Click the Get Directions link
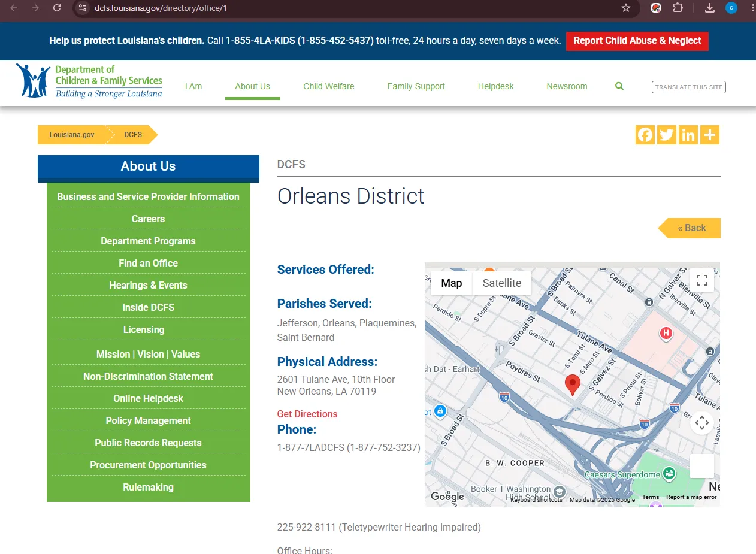The width and height of the screenshot is (756, 554). pos(307,414)
